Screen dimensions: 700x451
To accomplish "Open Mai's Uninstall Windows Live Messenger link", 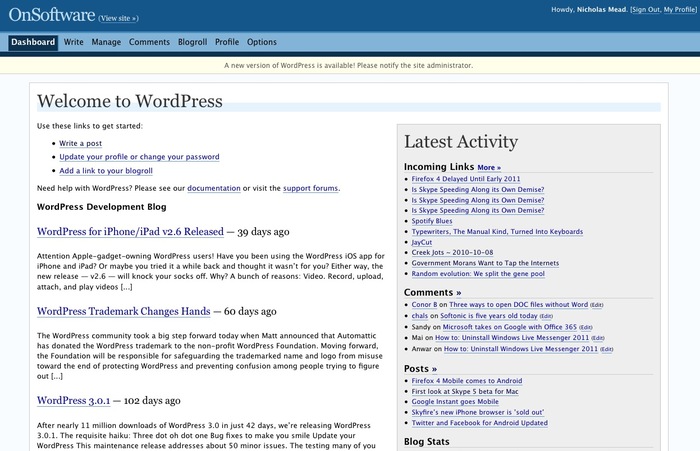I will [512, 338].
